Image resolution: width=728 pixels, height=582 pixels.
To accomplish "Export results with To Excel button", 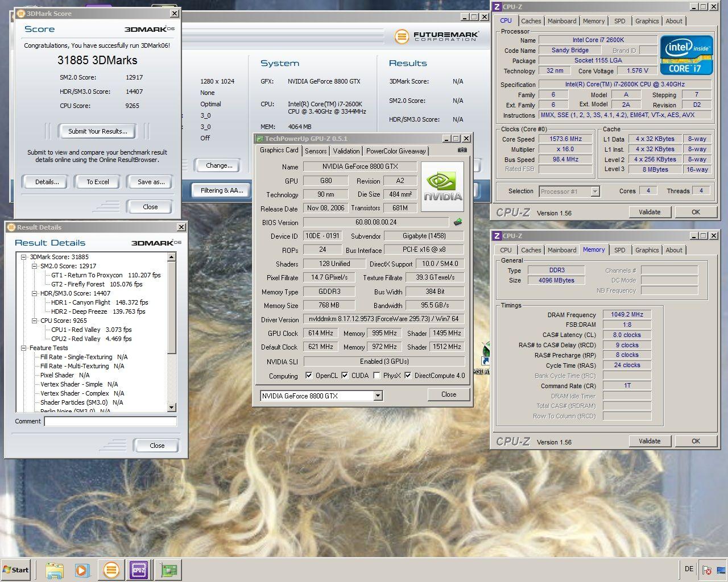I will pyautogui.click(x=98, y=182).
